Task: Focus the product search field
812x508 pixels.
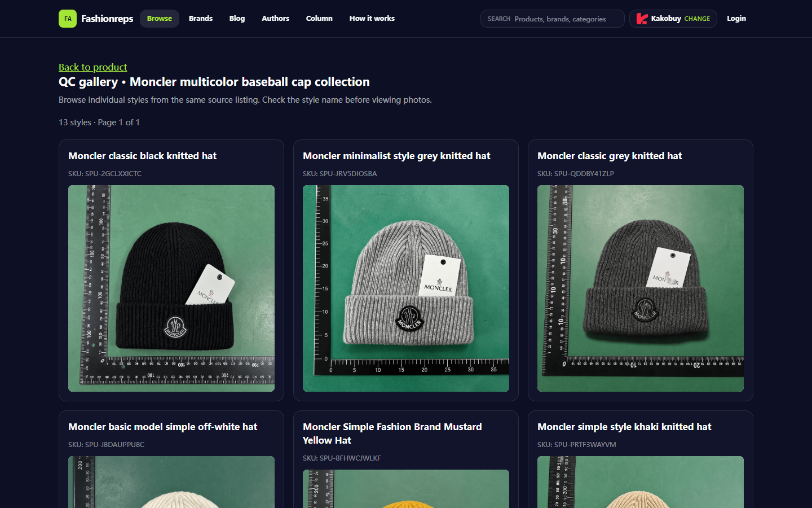Action: click(553, 19)
